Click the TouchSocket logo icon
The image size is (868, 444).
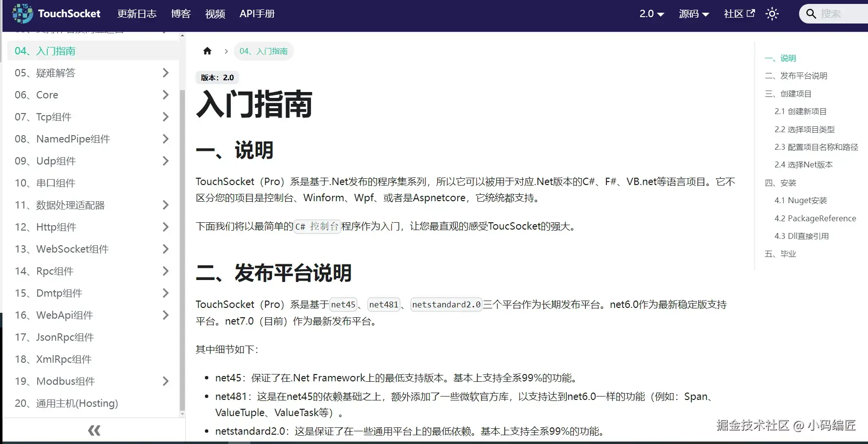click(22, 14)
